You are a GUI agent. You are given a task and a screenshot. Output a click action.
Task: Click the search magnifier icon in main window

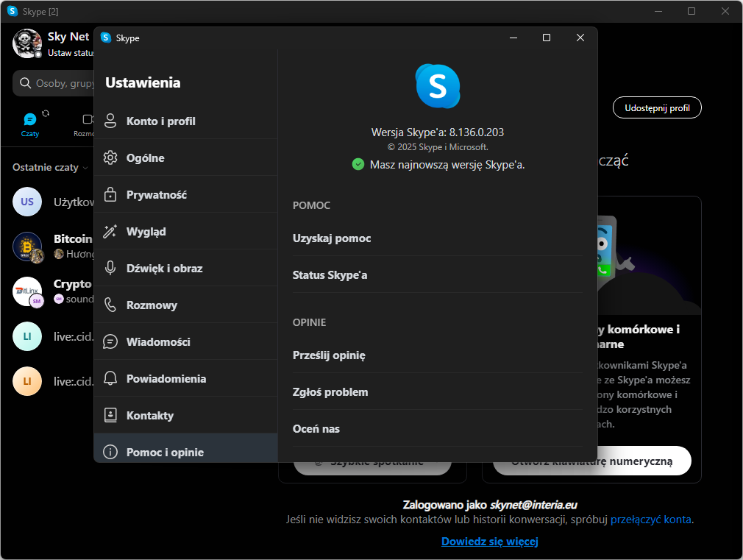(x=26, y=83)
